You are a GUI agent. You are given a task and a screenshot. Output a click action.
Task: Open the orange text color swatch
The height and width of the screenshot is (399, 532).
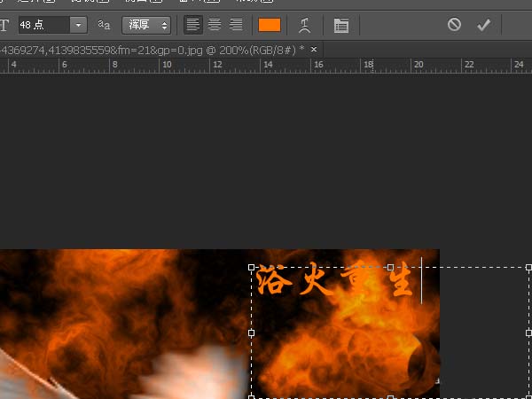[270, 25]
